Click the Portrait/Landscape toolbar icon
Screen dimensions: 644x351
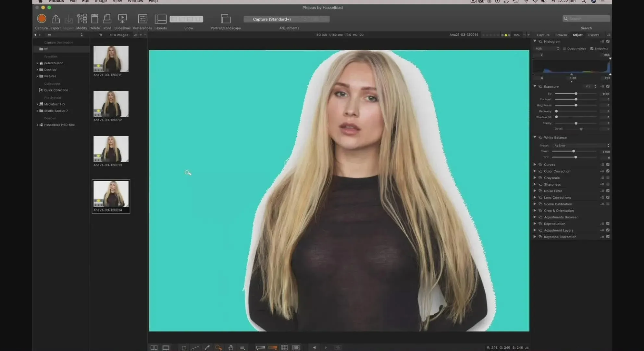pos(226,19)
